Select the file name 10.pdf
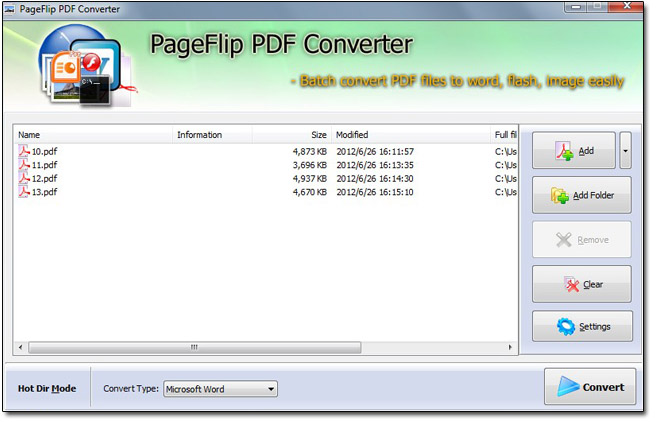The height and width of the screenshot is (422, 656). (44, 151)
